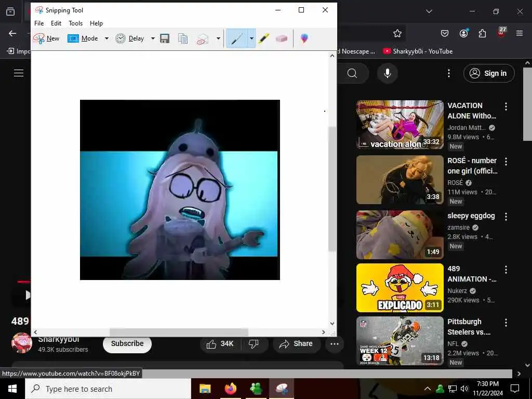Open sleepy eggdog video thumbnail
Screen dimensions: 532x399
coord(400,235)
